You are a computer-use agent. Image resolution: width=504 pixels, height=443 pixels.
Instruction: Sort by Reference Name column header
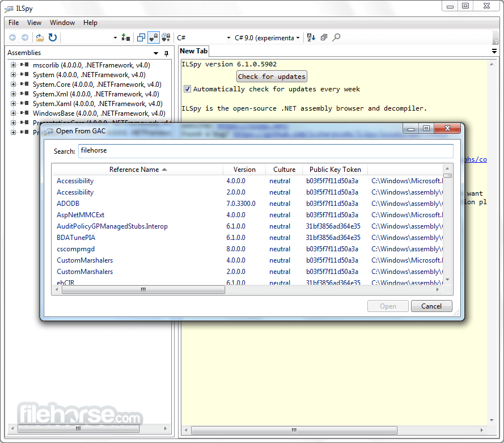coord(138,170)
